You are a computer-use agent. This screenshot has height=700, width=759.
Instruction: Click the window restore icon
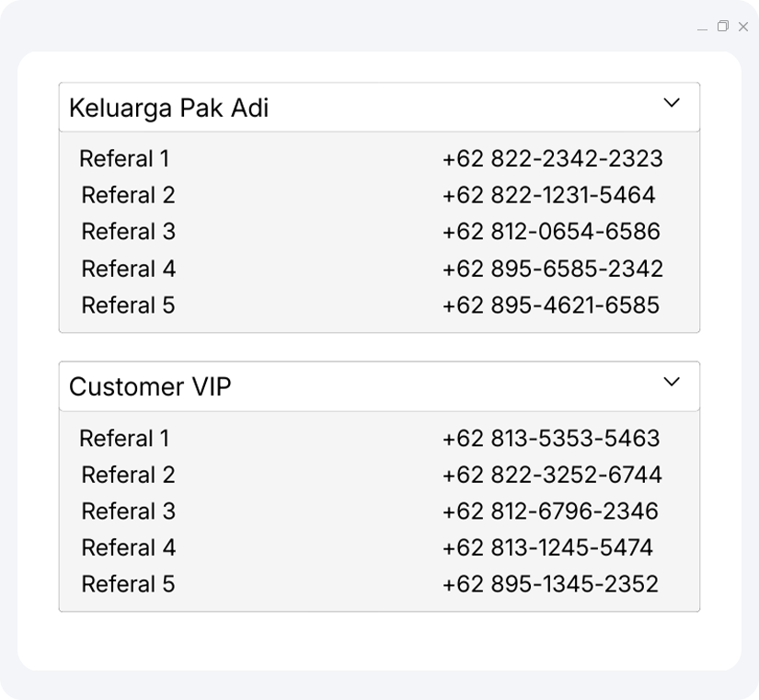[724, 27]
